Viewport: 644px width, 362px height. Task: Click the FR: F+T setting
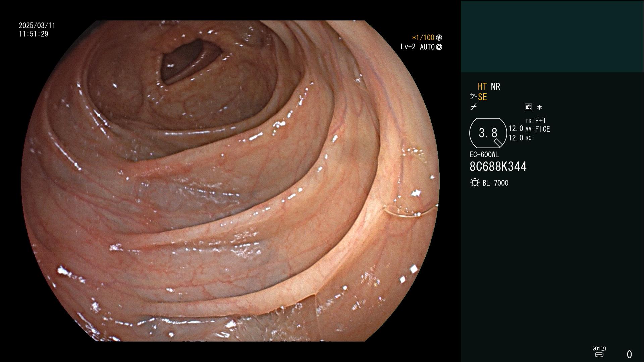click(536, 121)
